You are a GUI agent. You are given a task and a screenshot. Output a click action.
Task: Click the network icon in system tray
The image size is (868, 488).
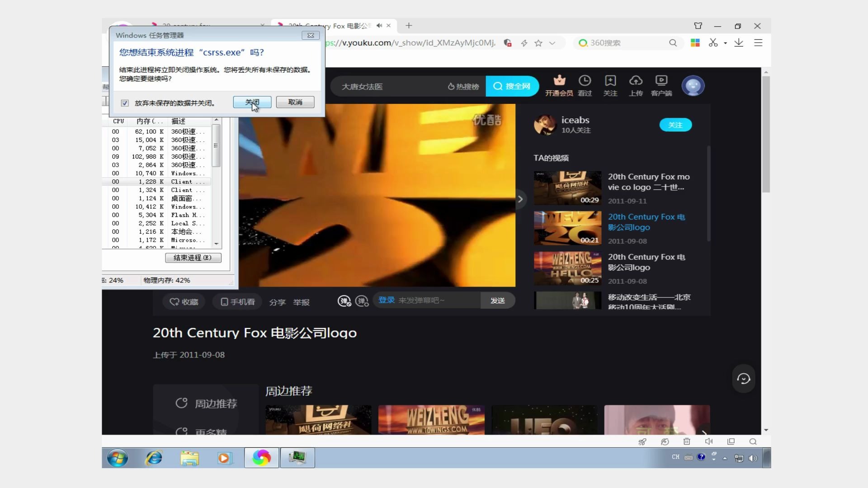click(x=739, y=458)
